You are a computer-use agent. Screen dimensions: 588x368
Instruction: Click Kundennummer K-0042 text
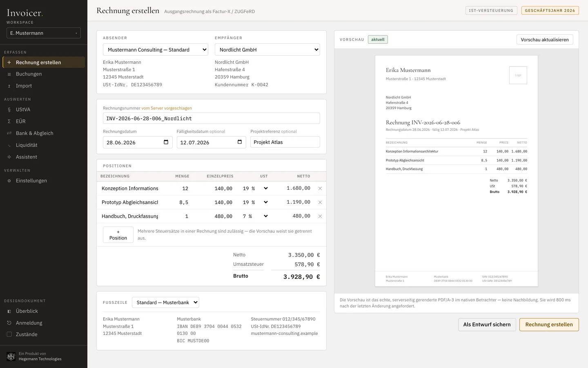click(241, 85)
